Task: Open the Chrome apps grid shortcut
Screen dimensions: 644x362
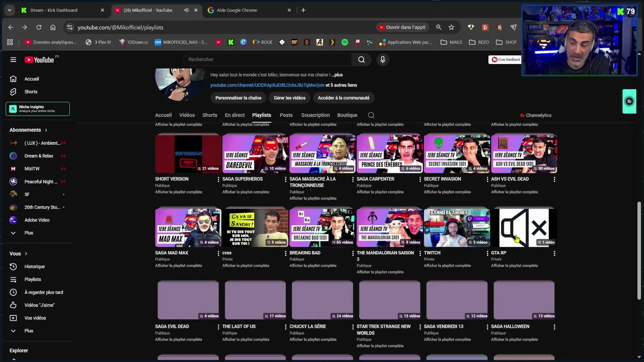Action: [x=10, y=42]
